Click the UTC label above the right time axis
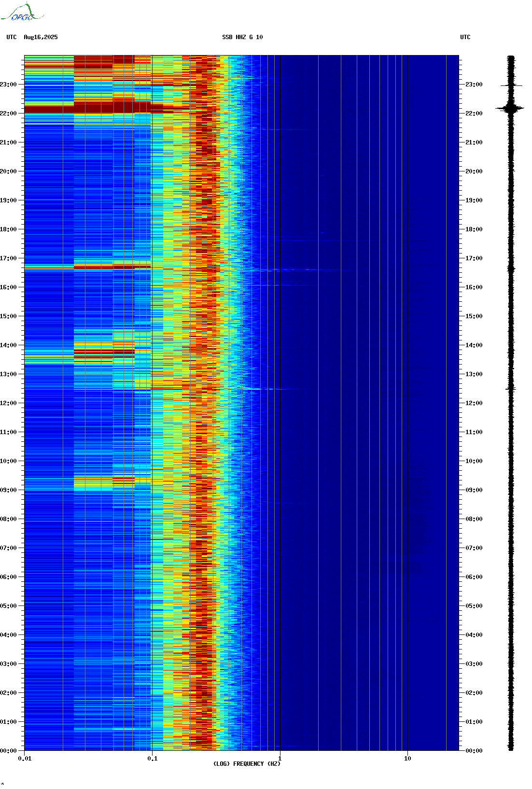Screen dimensions: 532x789 click(465, 37)
